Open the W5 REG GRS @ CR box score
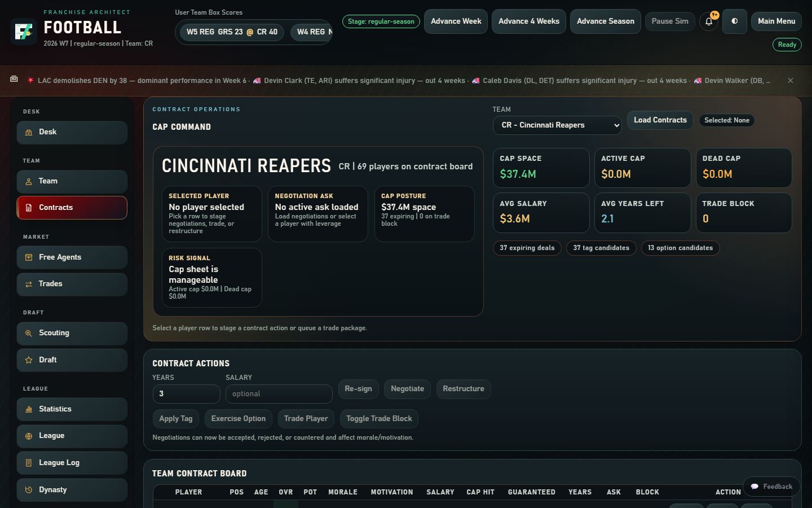 pyautogui.click(x=232, y=32)
